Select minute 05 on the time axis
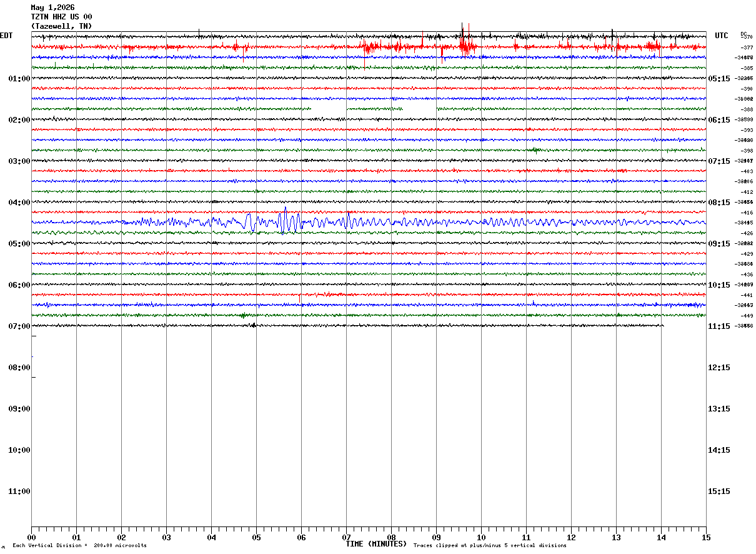This screenshot has width=756, height=554. coord(256,537)
